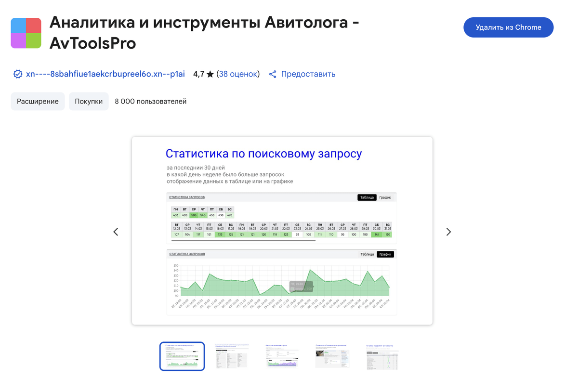The width and height of the screenshot is (578, 392).
Task: Select the highlighted first thumbnail, Статистика по запросу
Action: pyautogui.click(x=183, y=356)
